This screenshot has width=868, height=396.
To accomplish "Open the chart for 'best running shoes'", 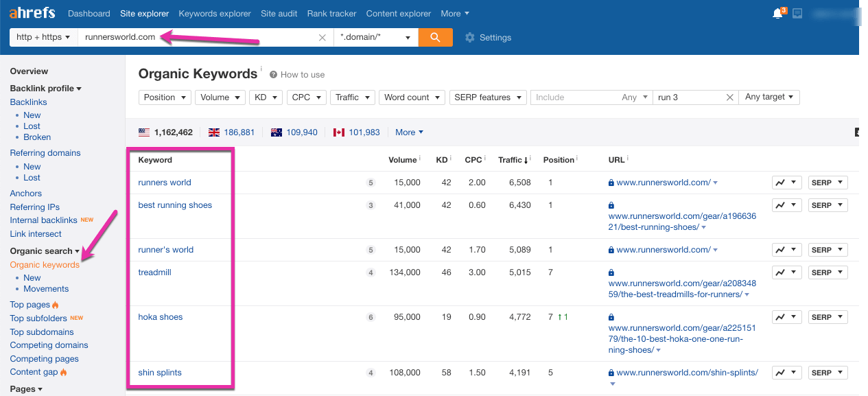I will 787,205.
